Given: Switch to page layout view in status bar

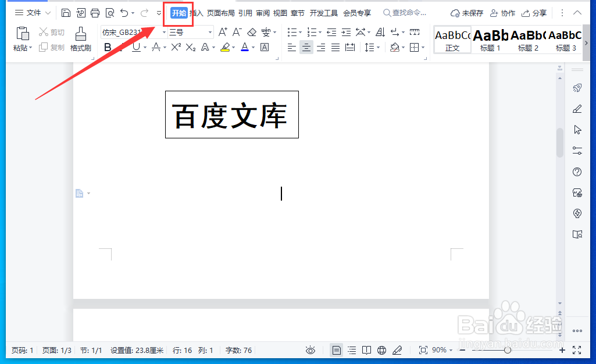Looking at the screenshot, I should [337, 350].
